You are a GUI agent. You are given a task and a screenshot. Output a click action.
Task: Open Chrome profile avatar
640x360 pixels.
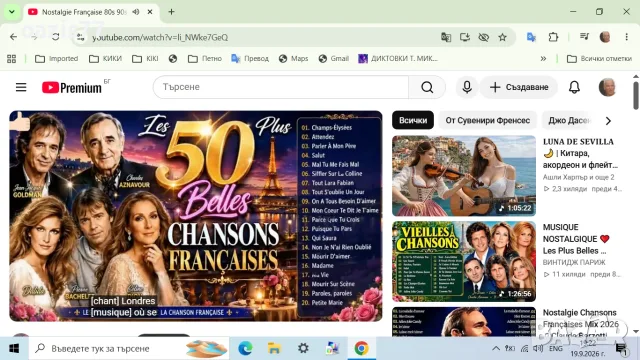coord(605,37)
